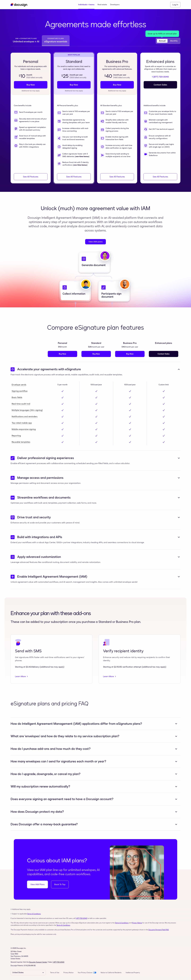Collapse the Accelerate your agreements section

[178, 369]
